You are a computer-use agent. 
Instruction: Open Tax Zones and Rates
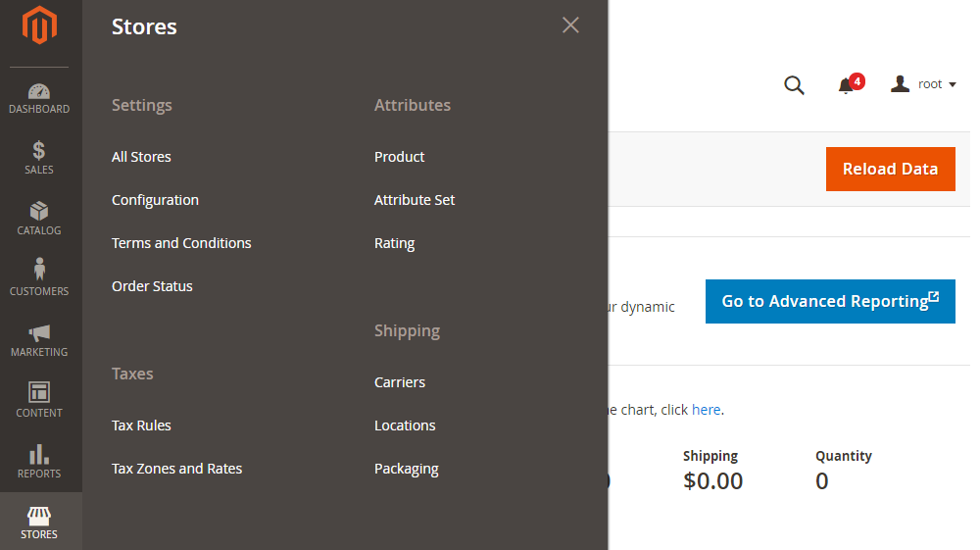coord(176,469)
